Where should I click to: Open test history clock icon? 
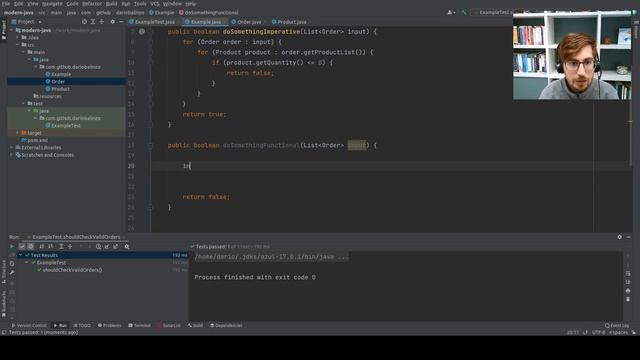[x=98, y=247]
